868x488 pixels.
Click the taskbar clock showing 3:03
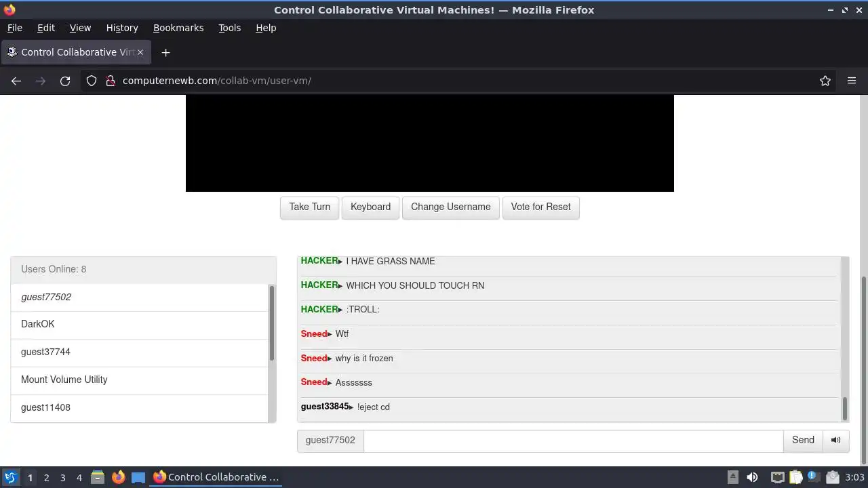tap(854, 477)
